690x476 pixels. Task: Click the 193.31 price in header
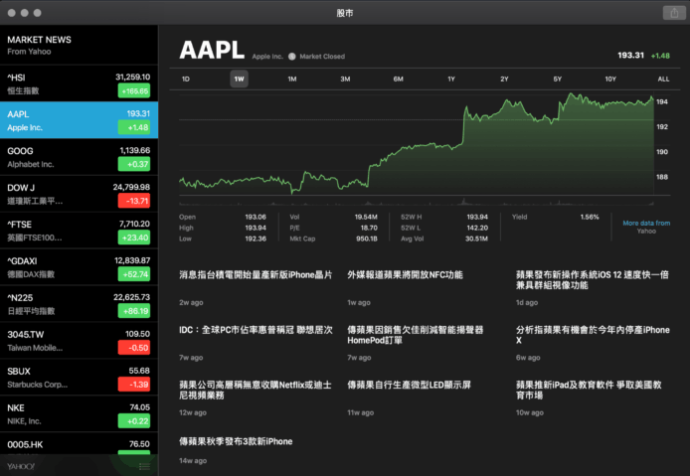(x=631, y=55)
